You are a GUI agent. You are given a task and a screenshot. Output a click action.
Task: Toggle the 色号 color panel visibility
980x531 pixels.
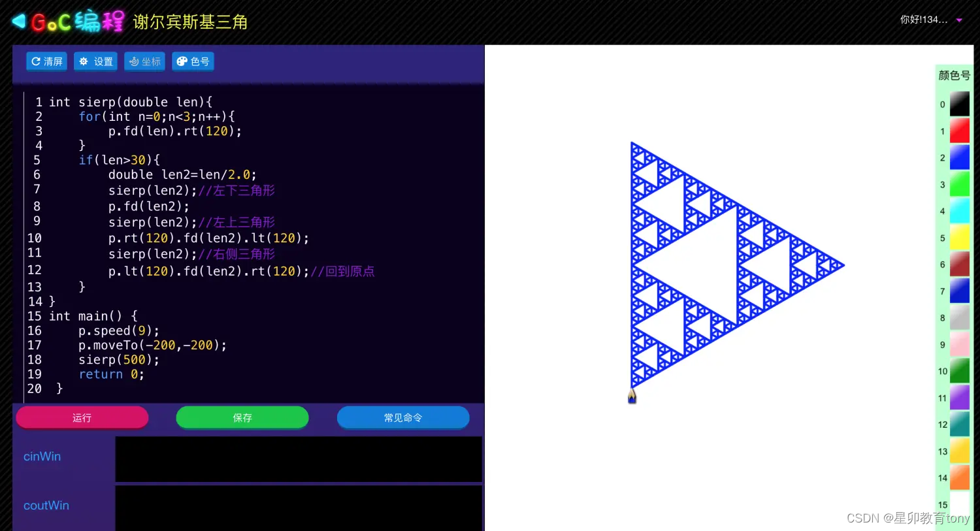coord(193,61)
